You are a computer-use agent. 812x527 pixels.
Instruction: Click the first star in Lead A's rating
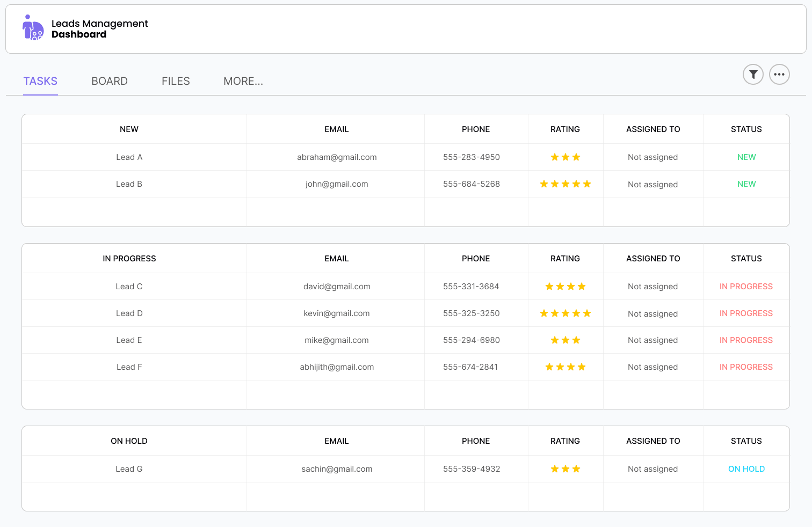coord(554,157)
